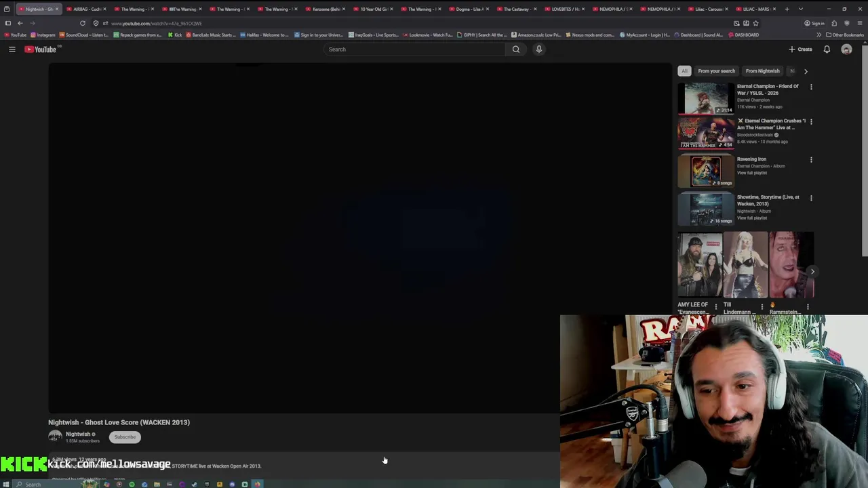This screenshot has height=488, width=868.
Task: Switch to the Lilac - Carousel tab
Action: point(709,9)
